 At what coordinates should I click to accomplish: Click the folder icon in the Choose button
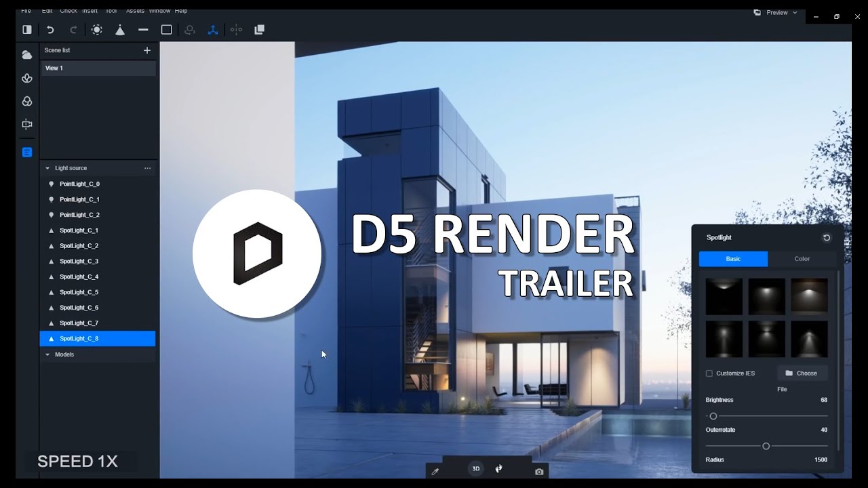789,373
